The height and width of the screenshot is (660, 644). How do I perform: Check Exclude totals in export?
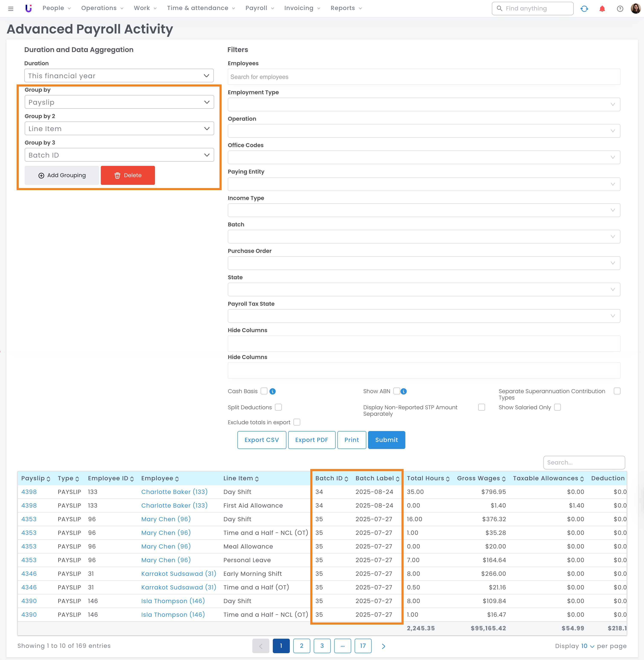click(x=297, y=422)
